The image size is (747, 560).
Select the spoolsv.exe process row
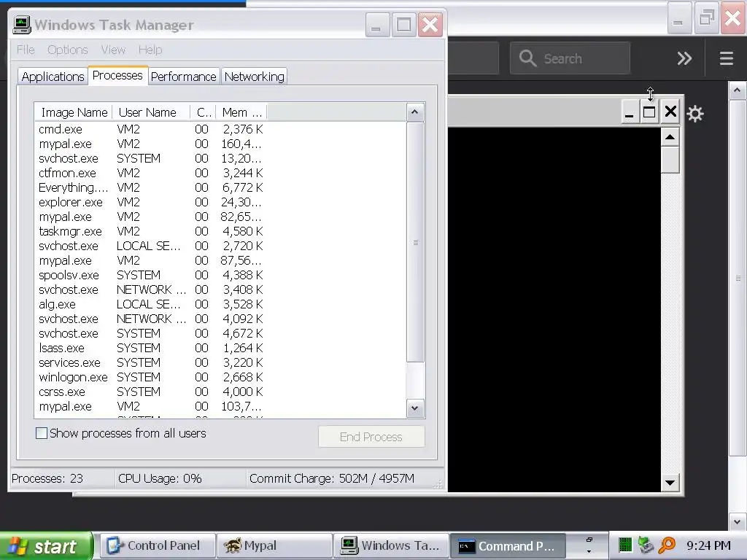[x=151, y=275]
